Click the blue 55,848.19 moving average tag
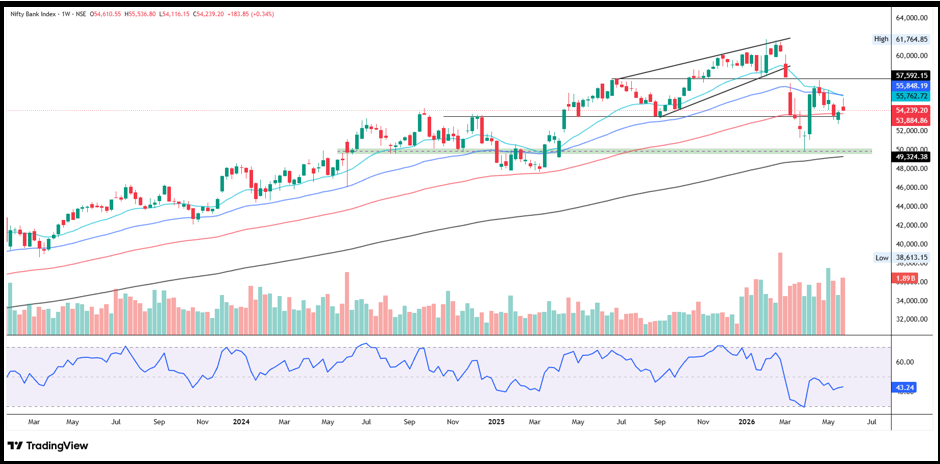The image size is (940, 464). (x=912, y=86)
